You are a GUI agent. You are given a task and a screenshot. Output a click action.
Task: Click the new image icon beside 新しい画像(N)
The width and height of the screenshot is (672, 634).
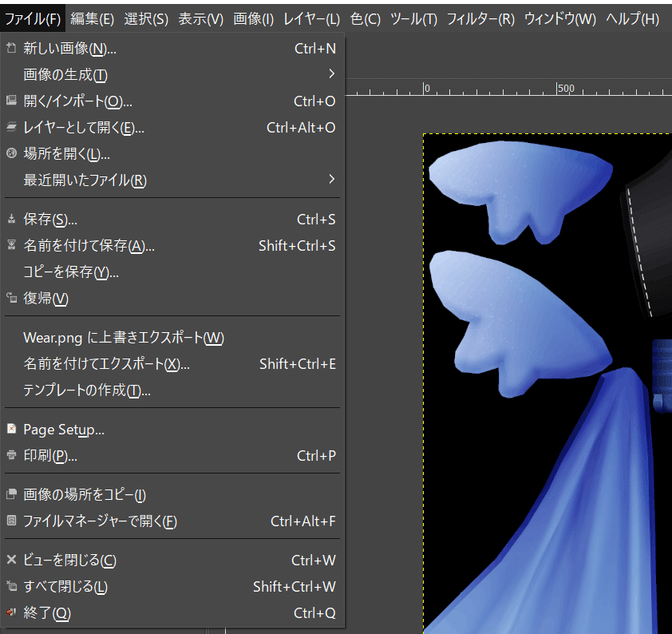click(x=11, y=48)
